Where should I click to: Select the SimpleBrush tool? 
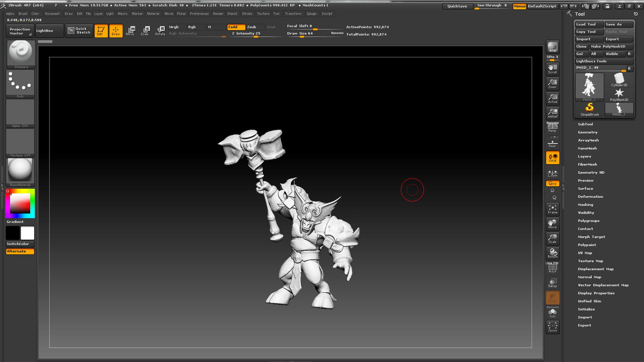(x=590, y=109)
